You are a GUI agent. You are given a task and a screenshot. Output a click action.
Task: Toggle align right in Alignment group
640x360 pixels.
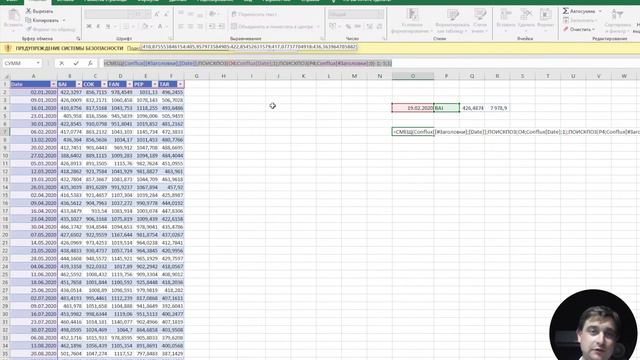click(x=200, y=26)
